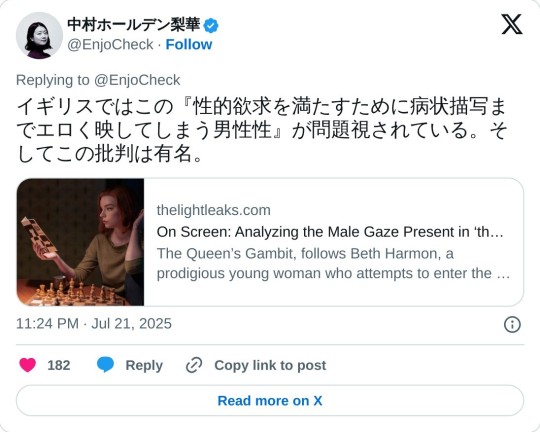This screenshot has width=540, height=432.
Task: Open the Queen's Gambit card thumbnail
Action: [x=80, y=242]
